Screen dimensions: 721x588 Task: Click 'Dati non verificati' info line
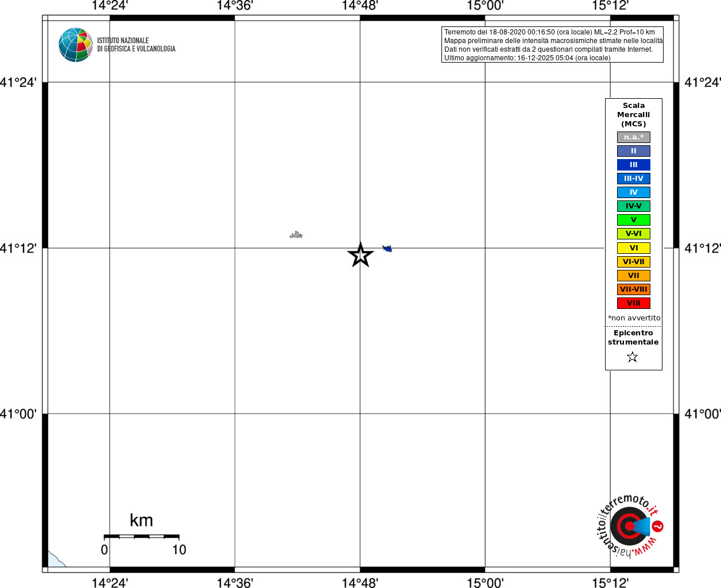tap(548, 49)
